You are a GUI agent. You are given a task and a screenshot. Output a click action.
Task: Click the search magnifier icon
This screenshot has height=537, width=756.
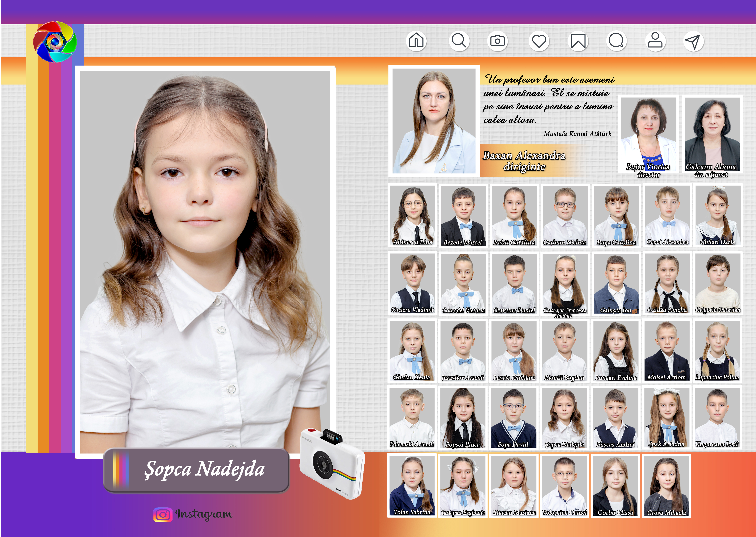coord(459,41)
